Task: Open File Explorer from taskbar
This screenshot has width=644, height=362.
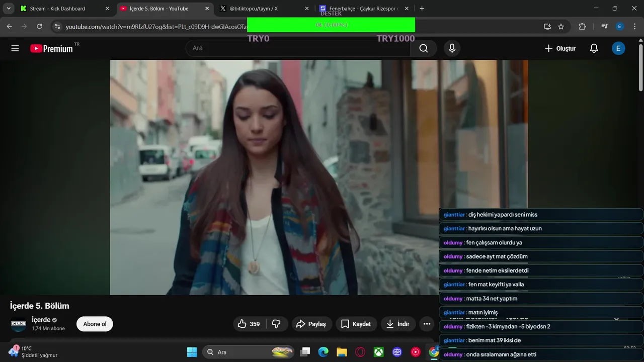Action: tap(342, 352)
